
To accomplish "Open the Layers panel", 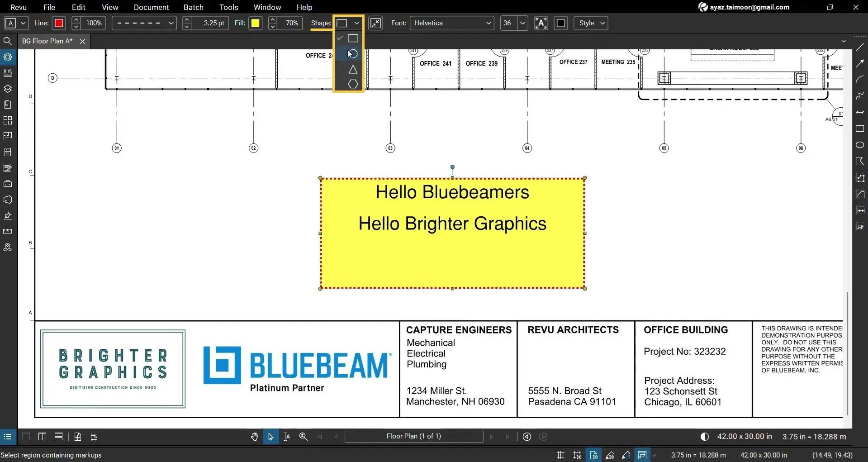I will point(8,89).
